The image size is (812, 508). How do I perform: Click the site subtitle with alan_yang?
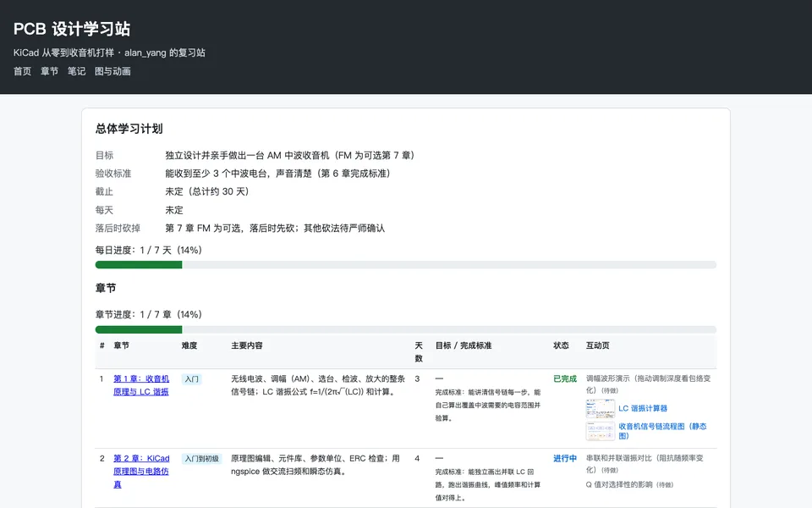coord(109,52)
